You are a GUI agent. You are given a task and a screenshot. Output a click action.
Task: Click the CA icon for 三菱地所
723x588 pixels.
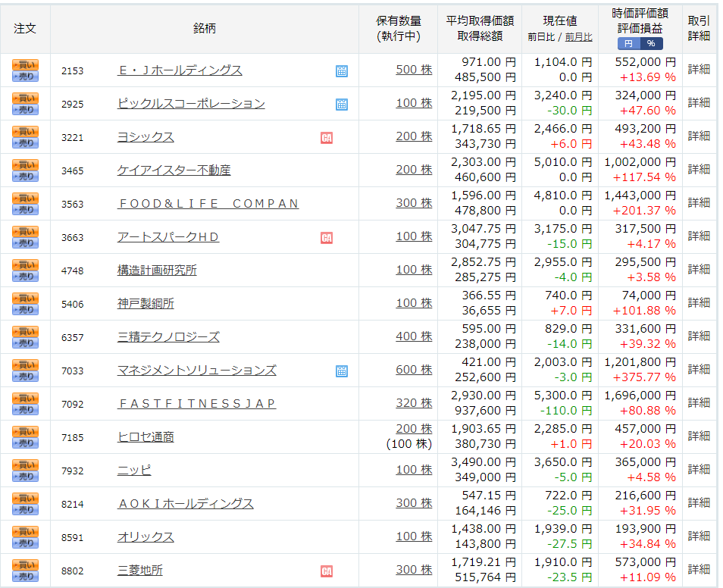point(327,571)
